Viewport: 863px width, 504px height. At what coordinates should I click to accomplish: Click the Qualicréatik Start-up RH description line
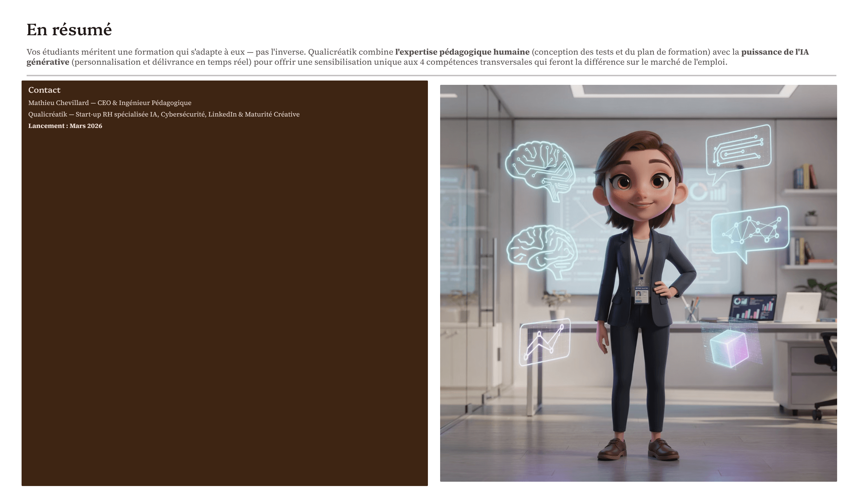coord(164,114)
